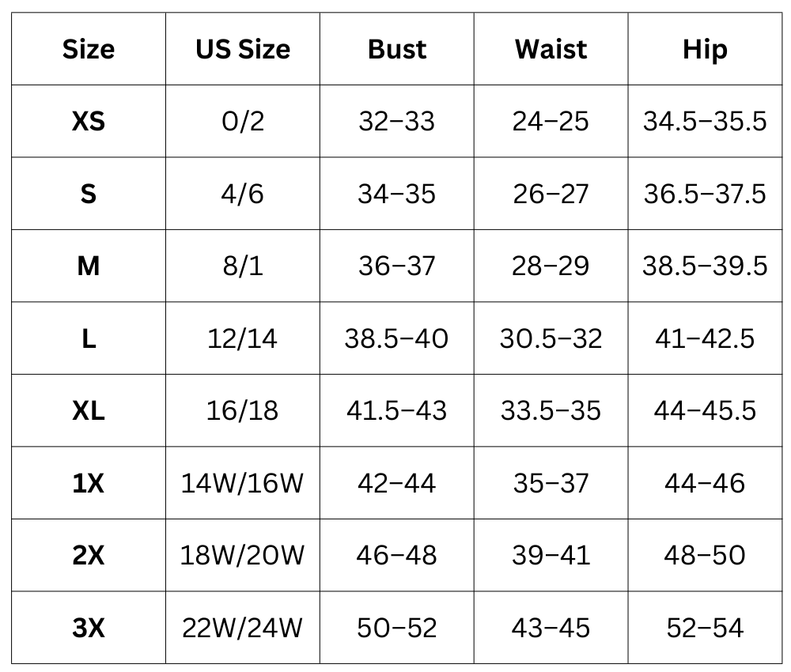Select bust measurement 36–37 cell
Screen dimensions: 791x672
pos(397,266)
